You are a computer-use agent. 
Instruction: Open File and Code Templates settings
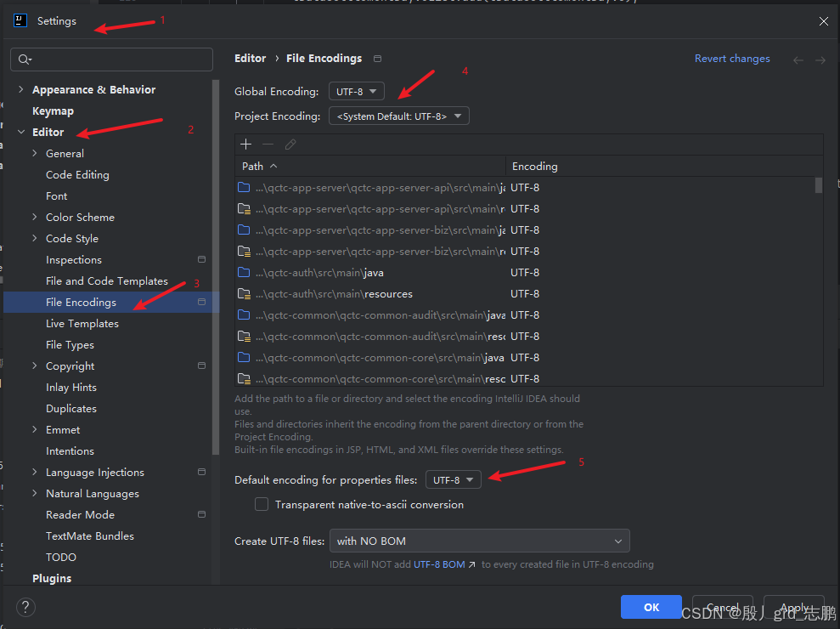tap(107, 281)
